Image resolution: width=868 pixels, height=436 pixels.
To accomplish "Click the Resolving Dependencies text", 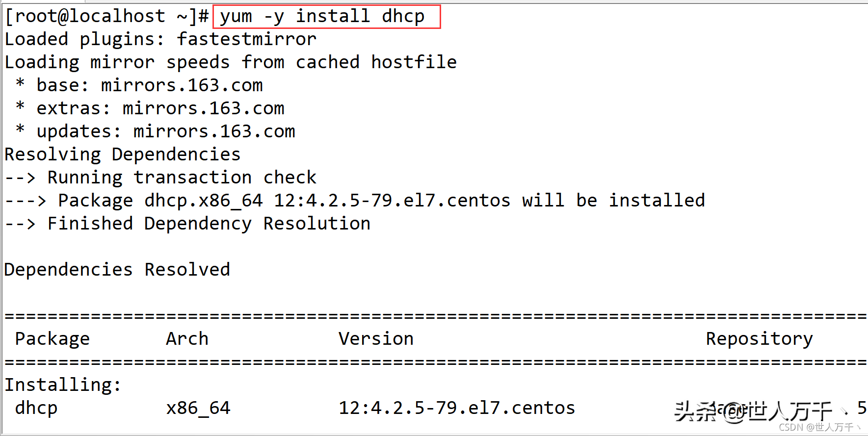I will (x=123, y=154).
